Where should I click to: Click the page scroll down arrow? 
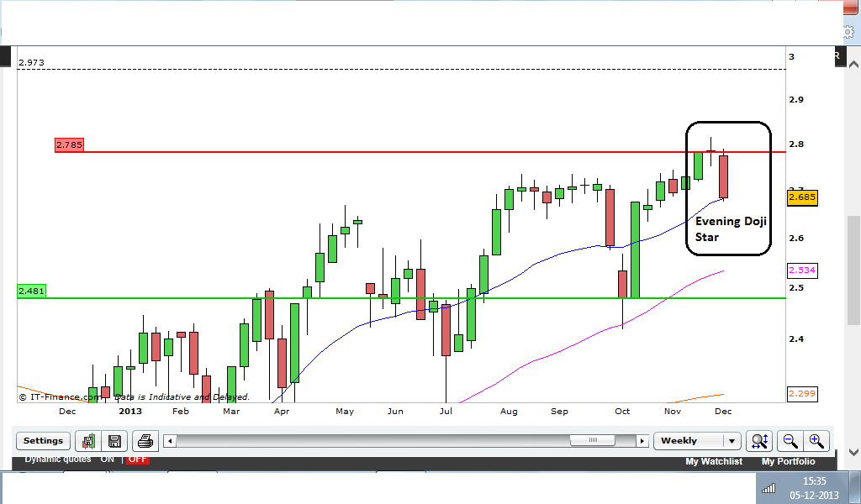[854, 453]
